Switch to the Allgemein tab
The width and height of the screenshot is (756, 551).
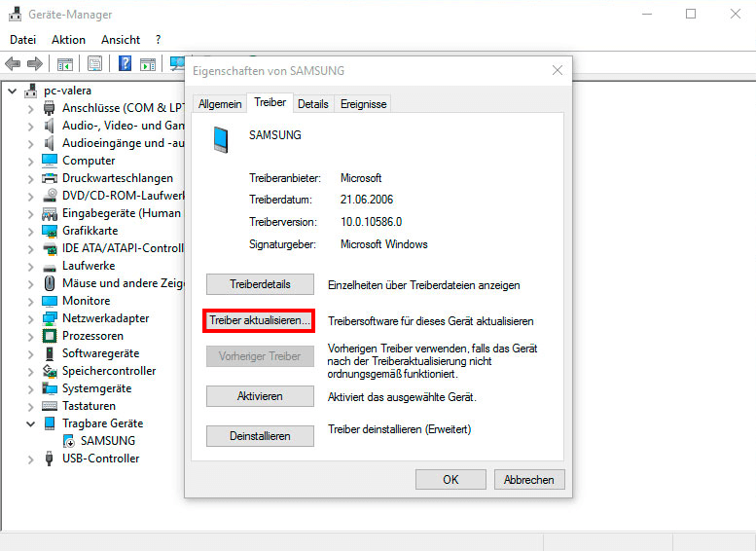click(220, 104)
